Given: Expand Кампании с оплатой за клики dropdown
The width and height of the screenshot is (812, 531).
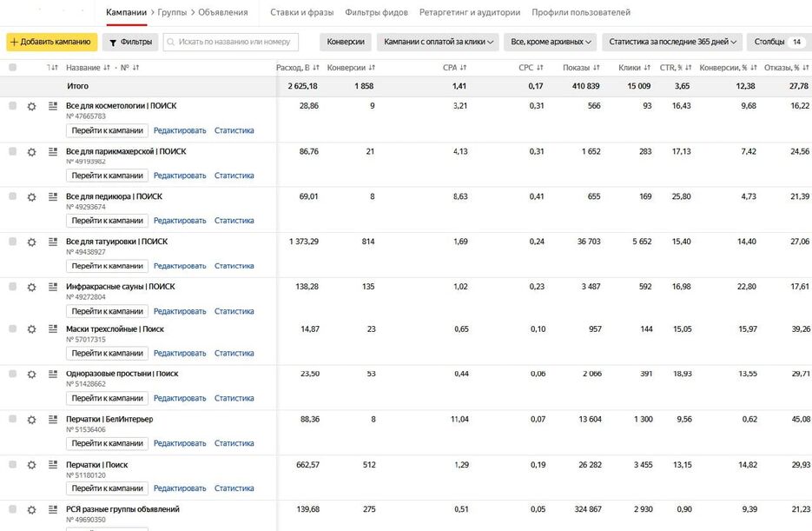Looking at the screenshot, I should 438,42.
